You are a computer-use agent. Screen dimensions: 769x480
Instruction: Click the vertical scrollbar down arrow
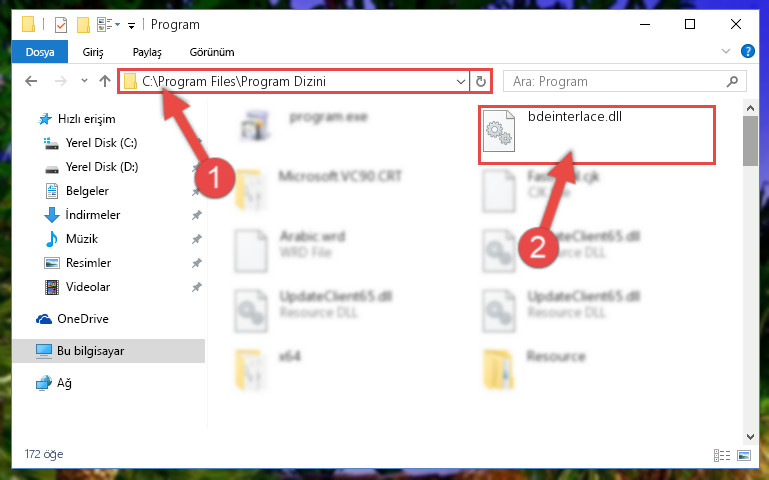750,436
